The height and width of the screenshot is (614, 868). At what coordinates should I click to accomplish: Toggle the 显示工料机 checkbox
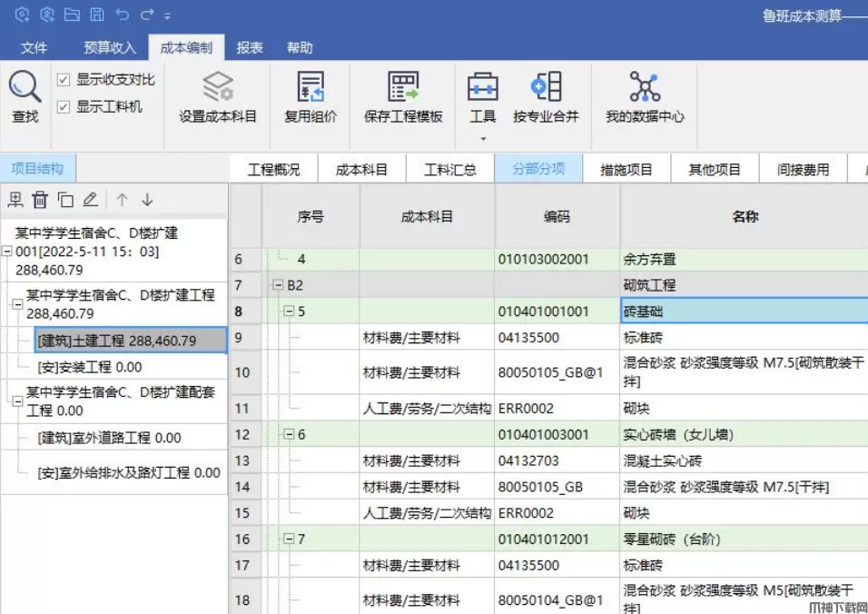coord(64,107)
